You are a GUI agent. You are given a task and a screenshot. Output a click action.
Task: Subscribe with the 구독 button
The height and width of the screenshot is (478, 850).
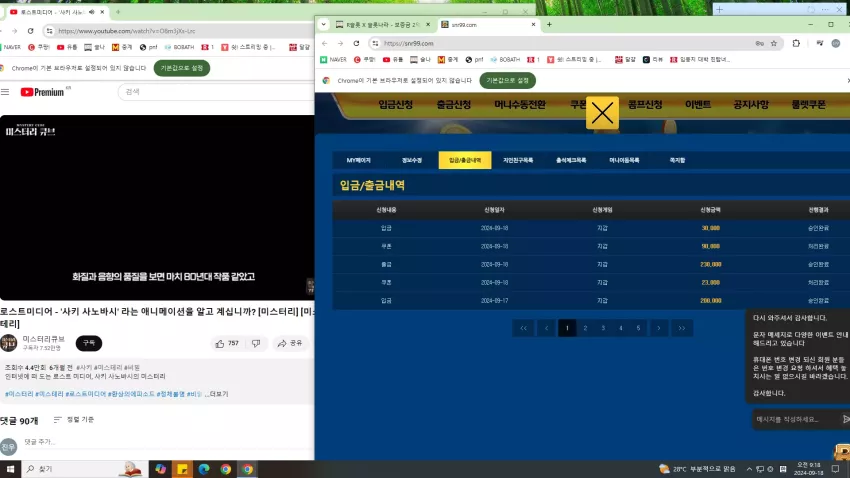coord(89,343)
